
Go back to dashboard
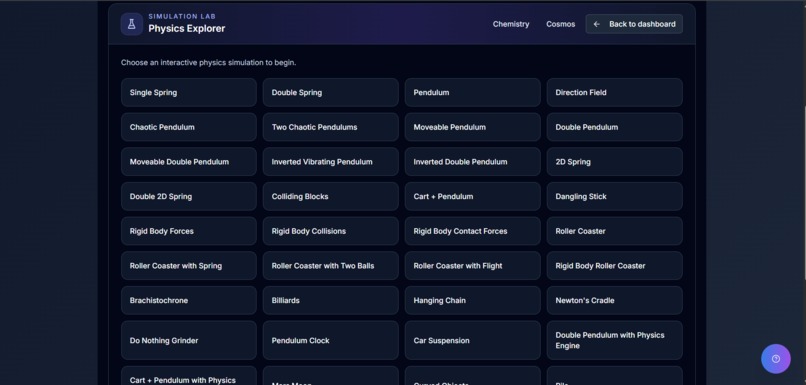pyautogui.click(x=634, y=24)
